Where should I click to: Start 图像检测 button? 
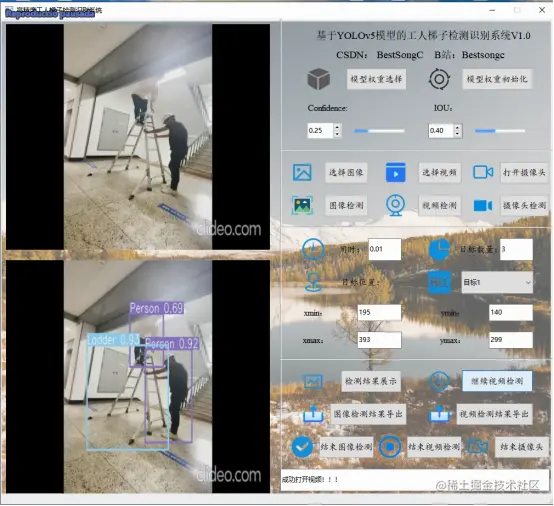(346, 205)
